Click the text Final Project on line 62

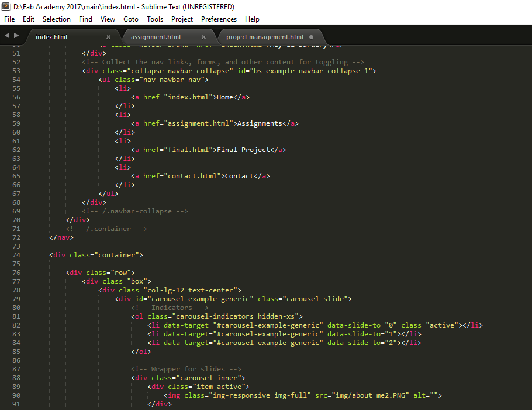(244, 150)
